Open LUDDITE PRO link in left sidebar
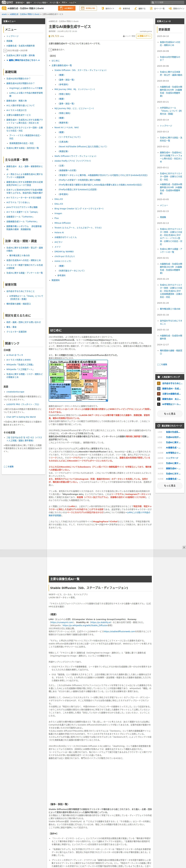186x868 pixels. [x=23, y=404]
